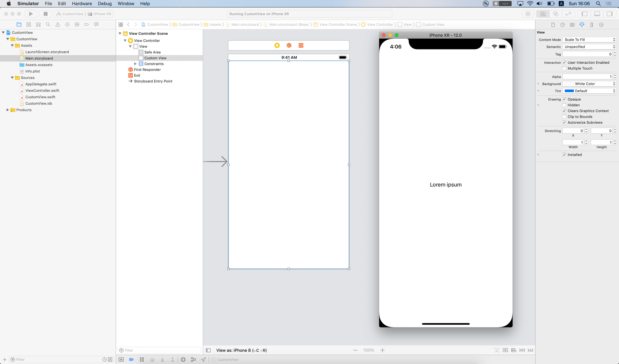Open the Report navigator speech bubble icon
Viewport: 619px width, 364px height.
click(x=96, y=24)
